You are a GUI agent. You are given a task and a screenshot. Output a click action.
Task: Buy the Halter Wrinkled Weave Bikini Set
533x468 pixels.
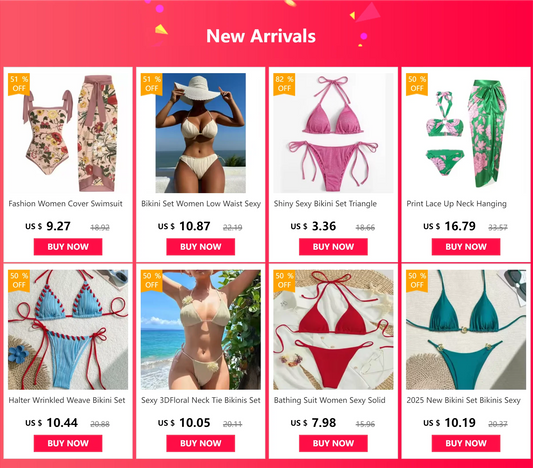68,443
